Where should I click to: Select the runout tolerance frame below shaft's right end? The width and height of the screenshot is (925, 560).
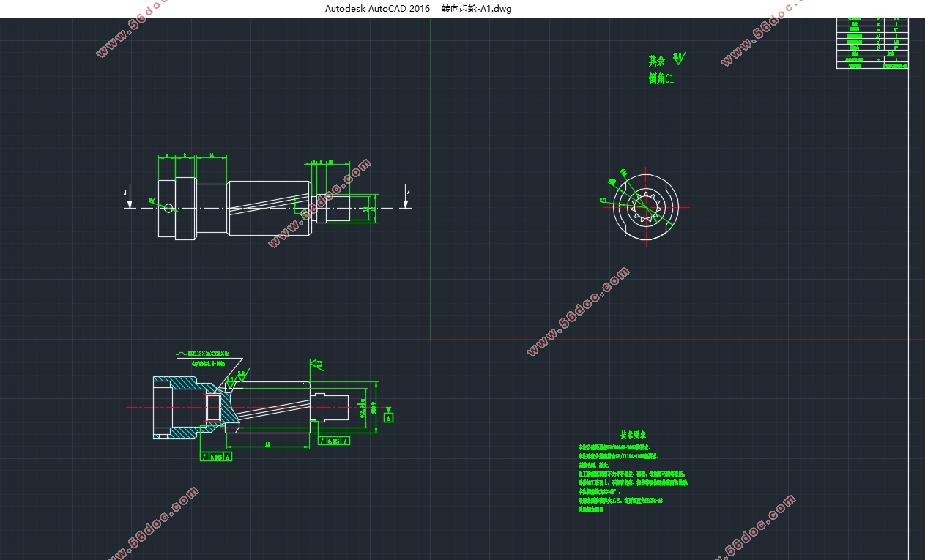point(334,441)
